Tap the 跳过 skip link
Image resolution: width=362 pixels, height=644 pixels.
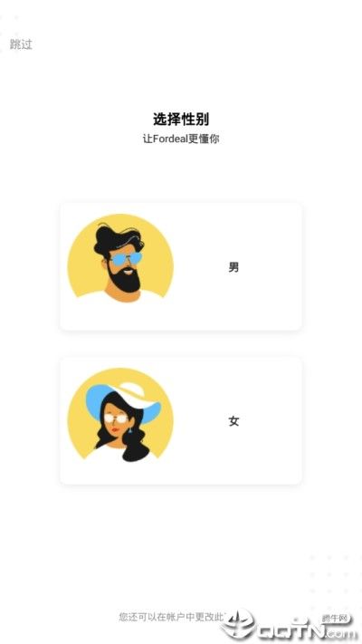[21, 44]
